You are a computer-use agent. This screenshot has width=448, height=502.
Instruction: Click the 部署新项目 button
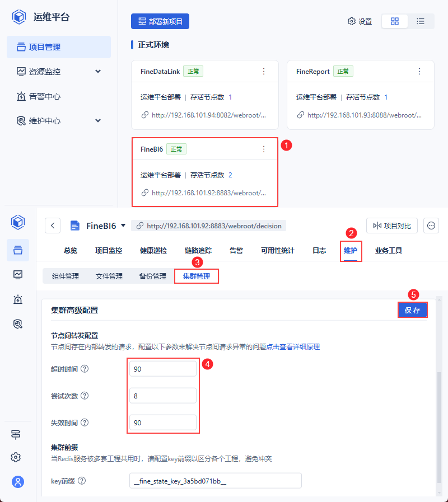pyautogui.click(x=160, y=21)
